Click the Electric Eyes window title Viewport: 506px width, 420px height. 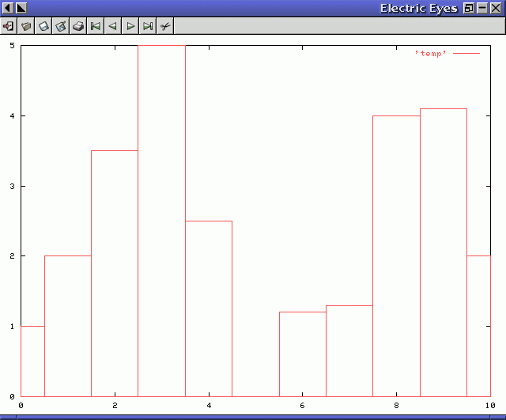point(420,8)
